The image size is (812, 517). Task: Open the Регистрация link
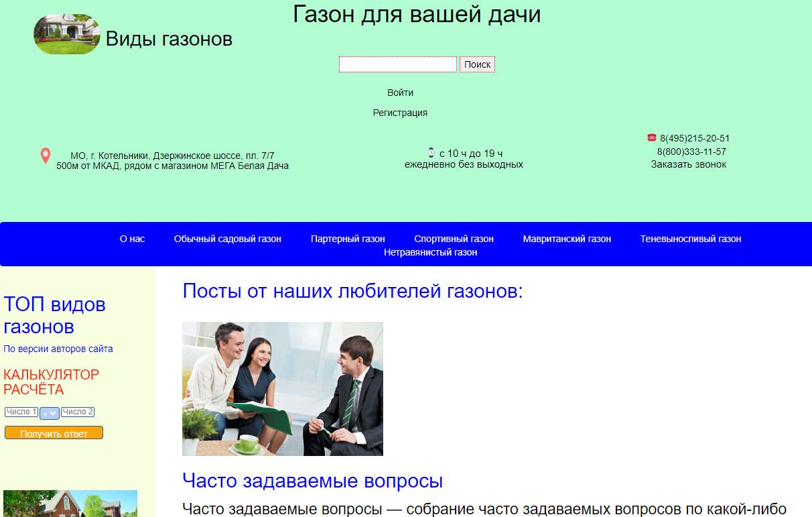400,113
